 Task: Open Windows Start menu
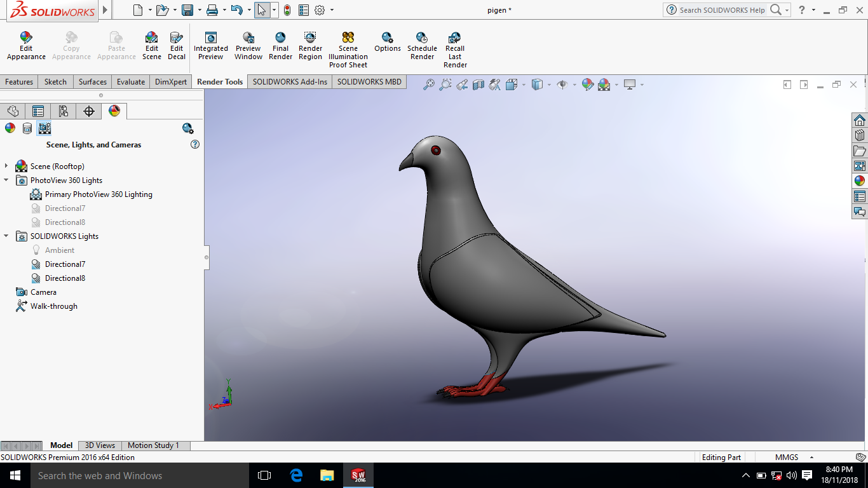pyautogui.click(x=15, y=475)
